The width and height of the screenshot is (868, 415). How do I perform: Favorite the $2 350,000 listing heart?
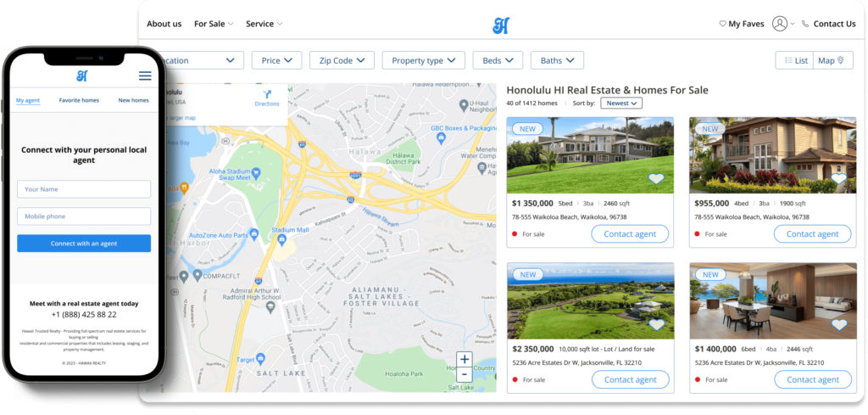(657, 325)
